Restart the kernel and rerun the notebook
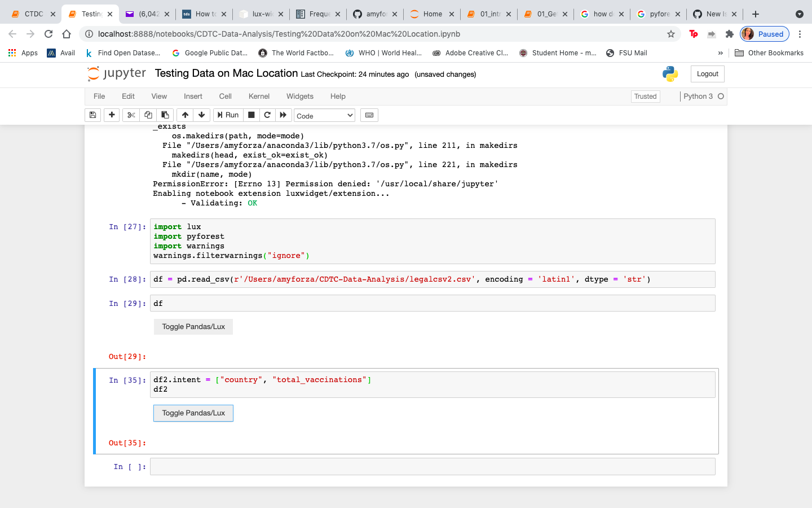The height and width of the screenshot is (508, 812). [283, 115]
